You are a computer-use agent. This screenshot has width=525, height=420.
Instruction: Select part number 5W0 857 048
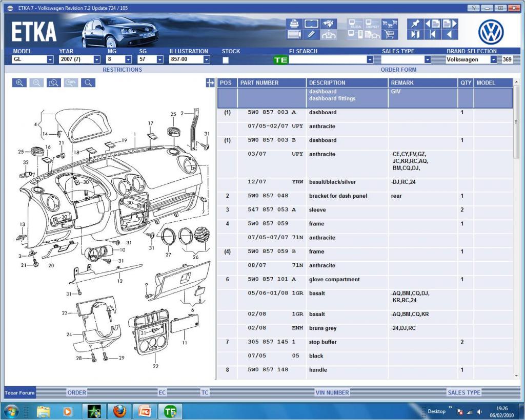tap(268, 196)
